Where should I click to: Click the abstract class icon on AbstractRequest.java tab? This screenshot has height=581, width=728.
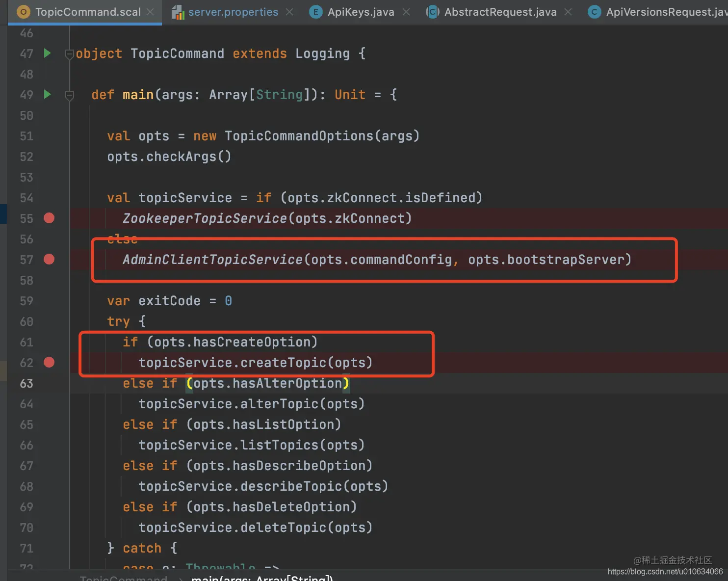pyautogui.click(x=432, y=12)
